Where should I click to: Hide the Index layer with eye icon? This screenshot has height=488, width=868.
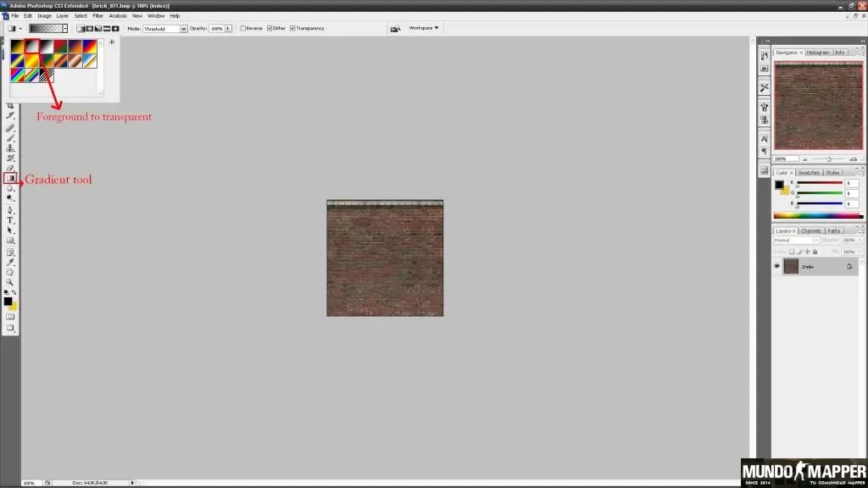(777, 267)
